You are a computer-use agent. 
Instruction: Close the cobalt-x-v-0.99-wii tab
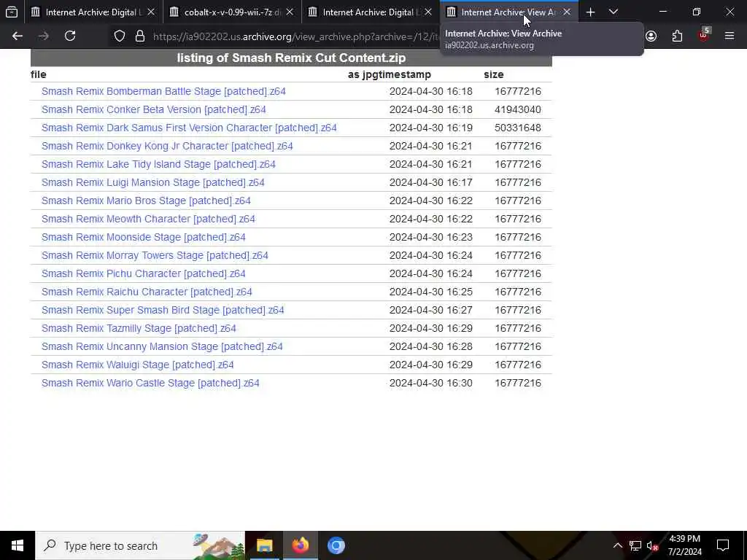coord(290,12)
